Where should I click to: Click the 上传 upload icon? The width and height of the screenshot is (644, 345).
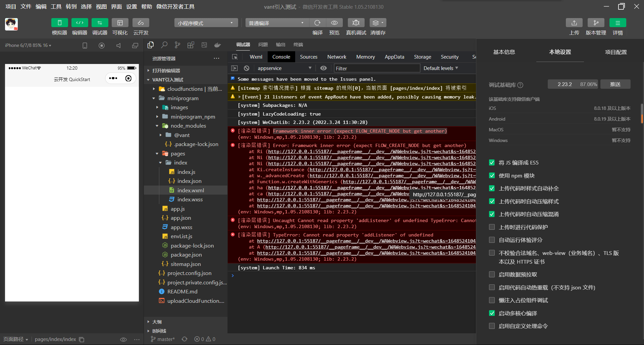574,23
